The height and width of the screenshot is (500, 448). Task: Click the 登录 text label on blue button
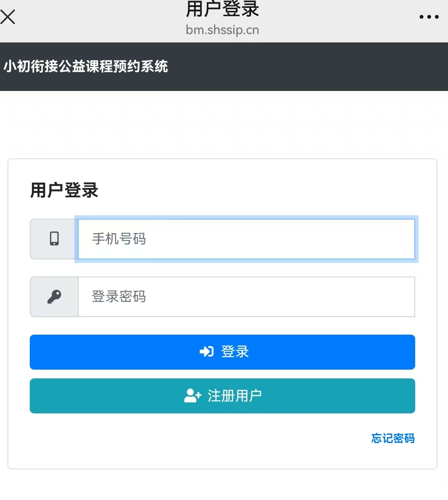tap(235, 352)
